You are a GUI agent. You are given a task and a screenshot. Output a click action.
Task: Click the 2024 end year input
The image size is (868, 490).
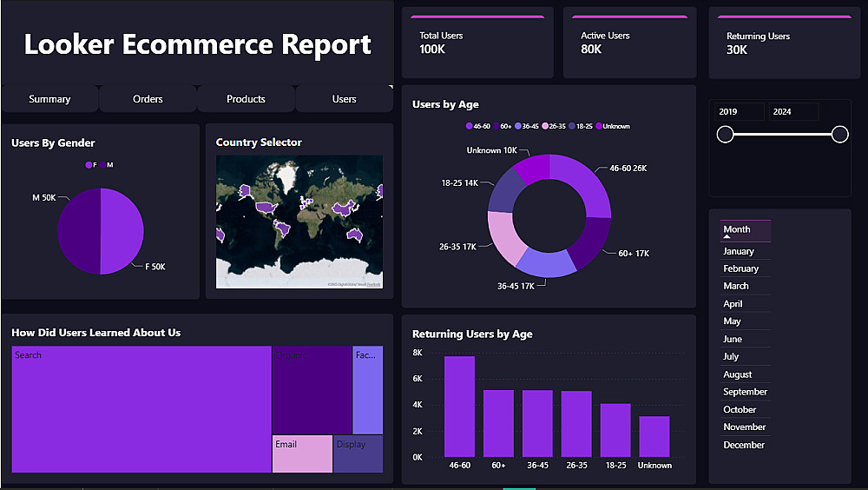click(x=793, y=111)
